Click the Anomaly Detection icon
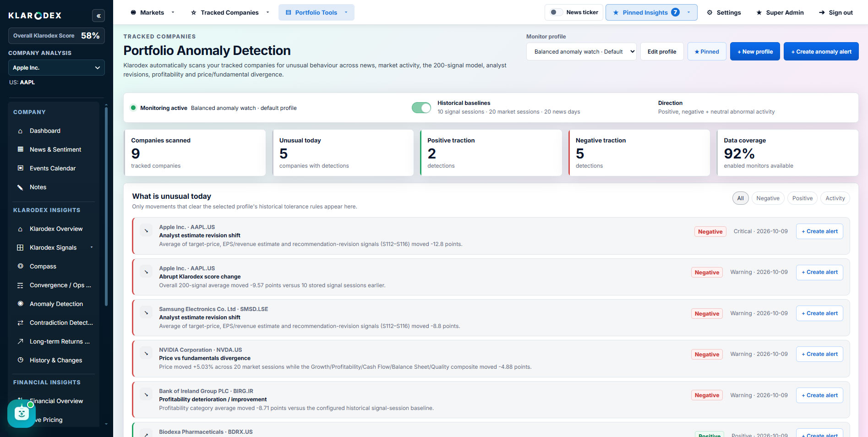Viewport: 868px width, 437px height. pos(20,304)
